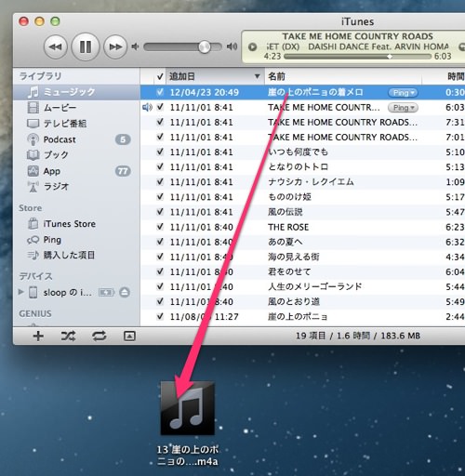Click the Podcast count badge 5
465x476 pixels.
pos(123,139)
